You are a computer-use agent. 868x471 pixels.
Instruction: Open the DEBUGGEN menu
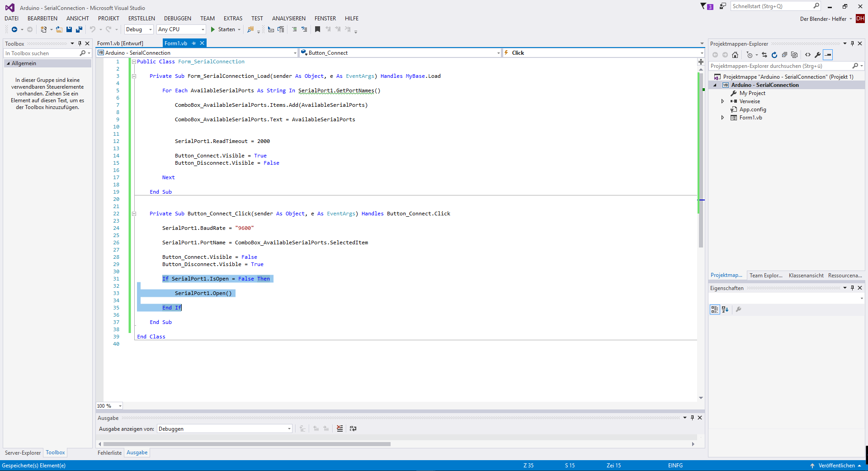tap(177, 18)
